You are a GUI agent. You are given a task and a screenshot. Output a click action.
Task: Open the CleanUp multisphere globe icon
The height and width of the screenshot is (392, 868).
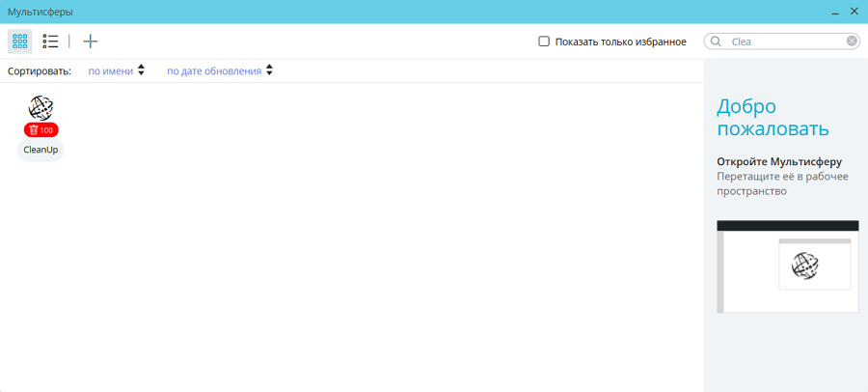(41, 107)
